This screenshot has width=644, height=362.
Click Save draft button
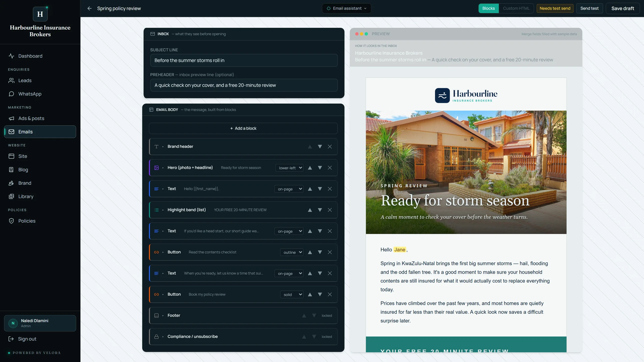[623, 8]
